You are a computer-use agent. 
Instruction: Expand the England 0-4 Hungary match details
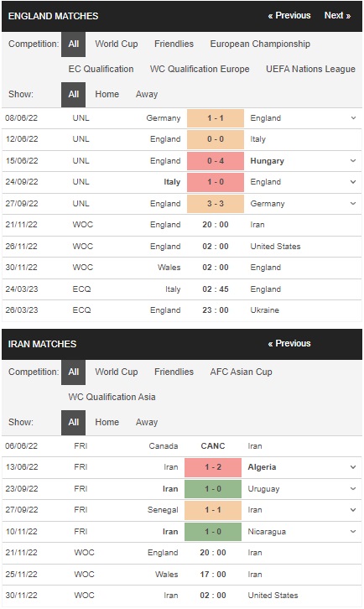click(x=353, y=161)
